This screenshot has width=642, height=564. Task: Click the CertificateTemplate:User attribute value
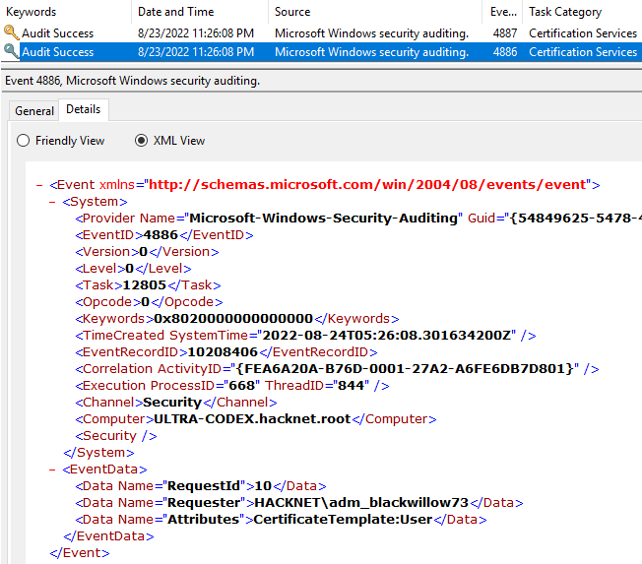tap(339, 519)
